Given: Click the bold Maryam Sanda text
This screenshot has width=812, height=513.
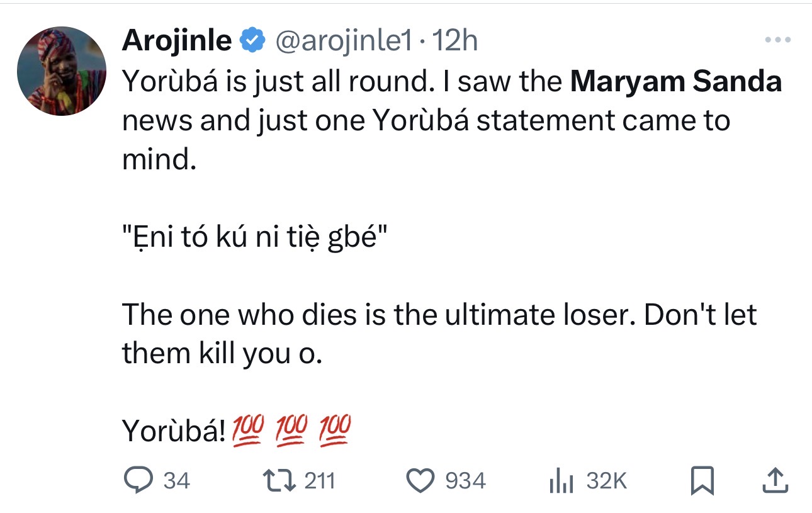Looking at the screenshot, I should tap(675, 82).
